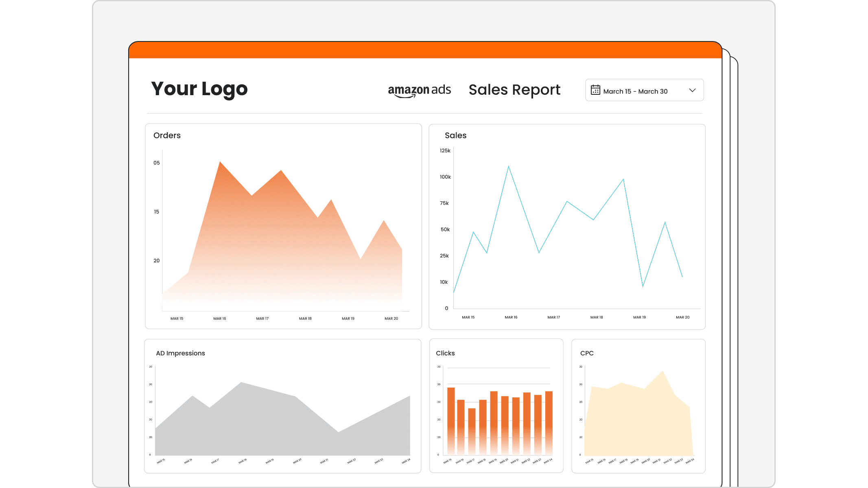This screenshot has width=868, height=488.
Task: Click MAR 17 label on Orders axis
Action: 262,318
